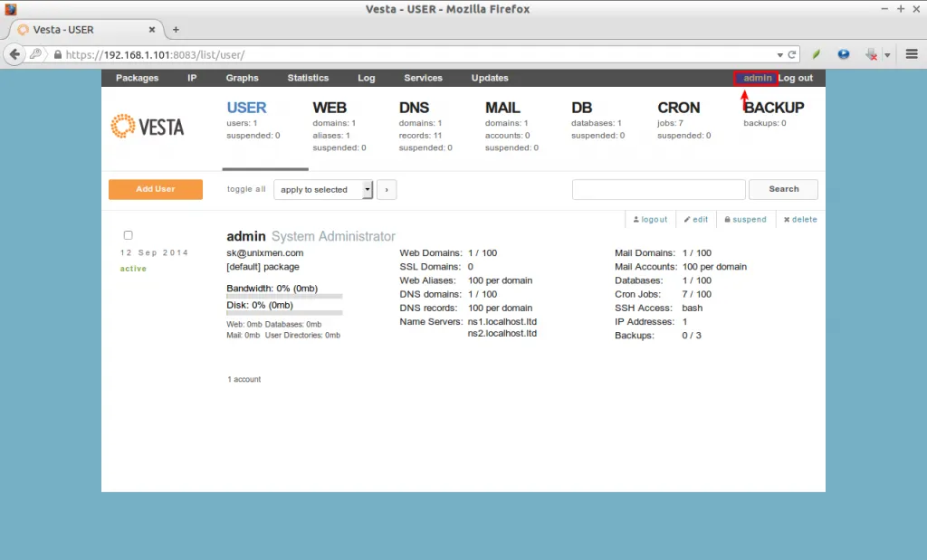The image size is (927, 560).
Task: Open the Updates menu item
Action: point(490,78)
